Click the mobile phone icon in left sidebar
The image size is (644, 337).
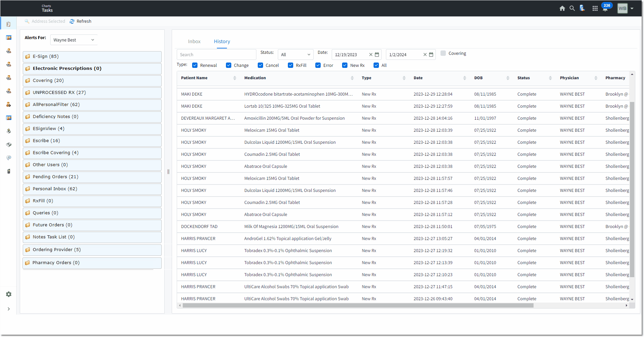pos(9,171)
